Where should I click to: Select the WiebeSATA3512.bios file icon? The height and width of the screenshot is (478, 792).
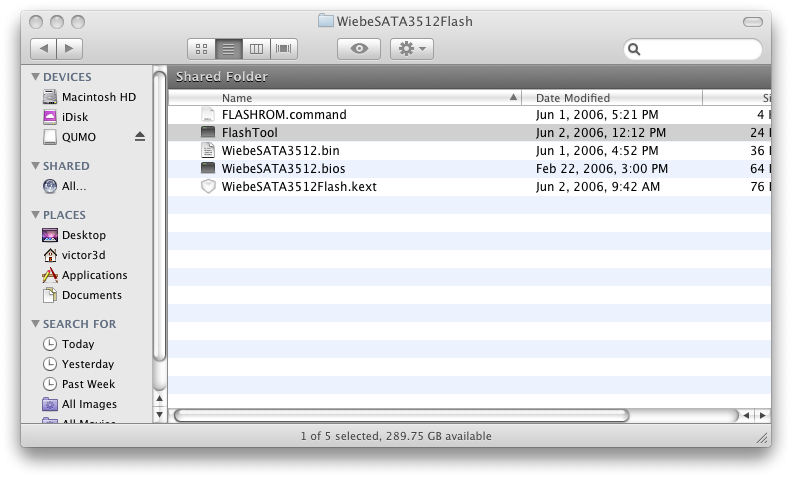(x=208, y=168)
